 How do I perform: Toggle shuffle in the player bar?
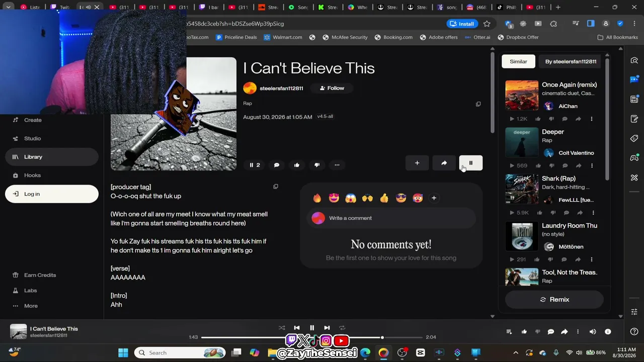(x=282, y=328)
